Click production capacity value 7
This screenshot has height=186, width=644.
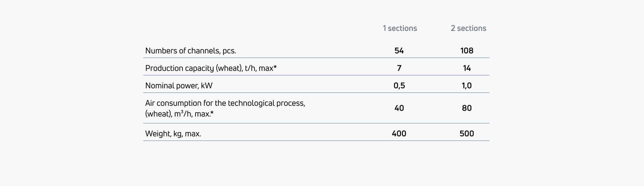[x=399, y=68]
